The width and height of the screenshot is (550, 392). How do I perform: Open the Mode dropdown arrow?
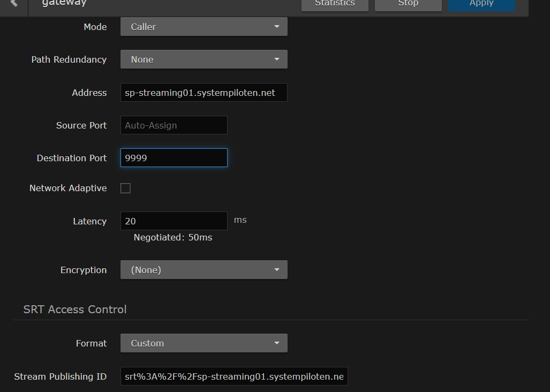click(277, 26)
